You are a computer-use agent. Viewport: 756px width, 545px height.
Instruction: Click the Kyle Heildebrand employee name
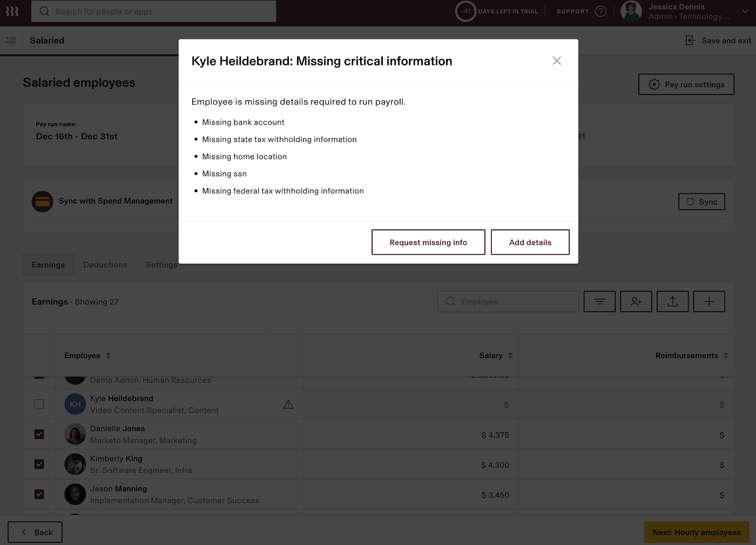[122, 399]
